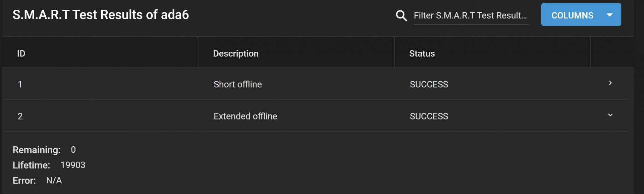Open the COLUMNS button menu

[x=581, y=15]
